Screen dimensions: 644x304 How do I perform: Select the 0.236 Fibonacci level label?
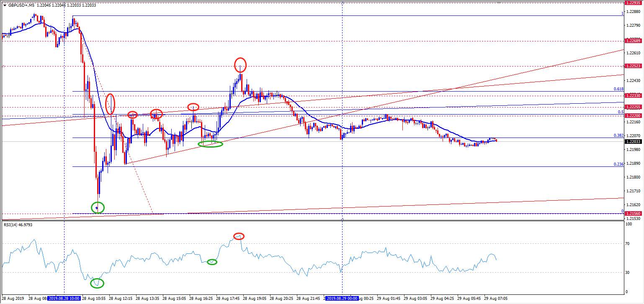618,164
